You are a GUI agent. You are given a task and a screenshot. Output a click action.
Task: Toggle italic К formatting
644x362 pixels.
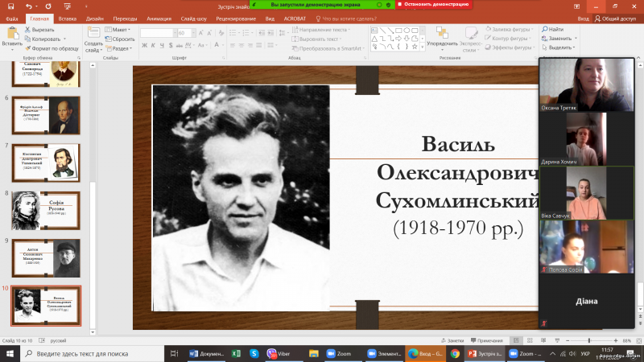tap(153, 45)
